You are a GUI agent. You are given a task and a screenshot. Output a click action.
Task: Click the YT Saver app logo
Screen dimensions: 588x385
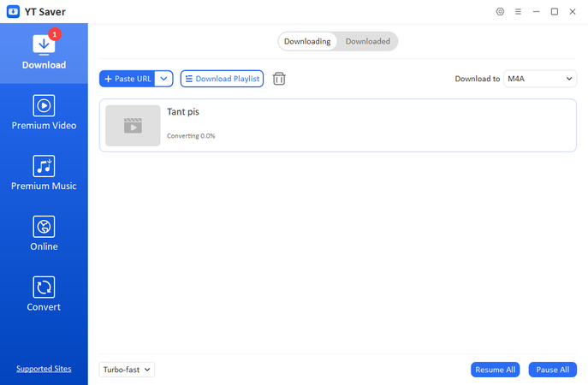click(x=13, y=12)
